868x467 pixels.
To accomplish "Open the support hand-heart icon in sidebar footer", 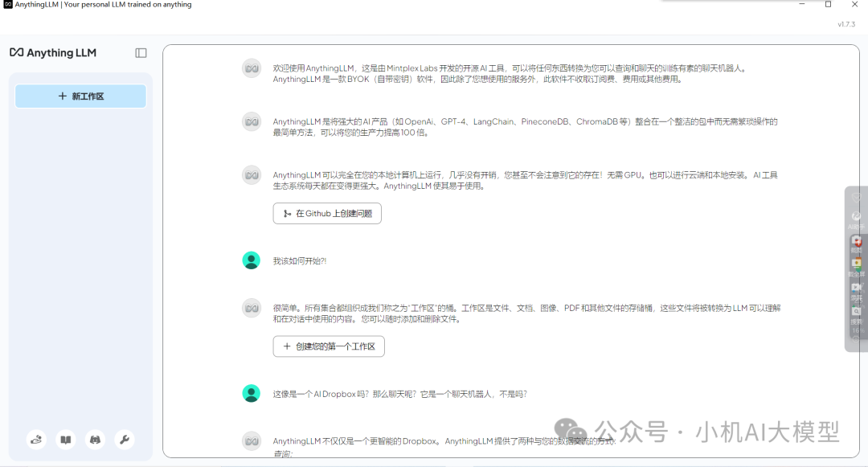I will click(36, 440).
